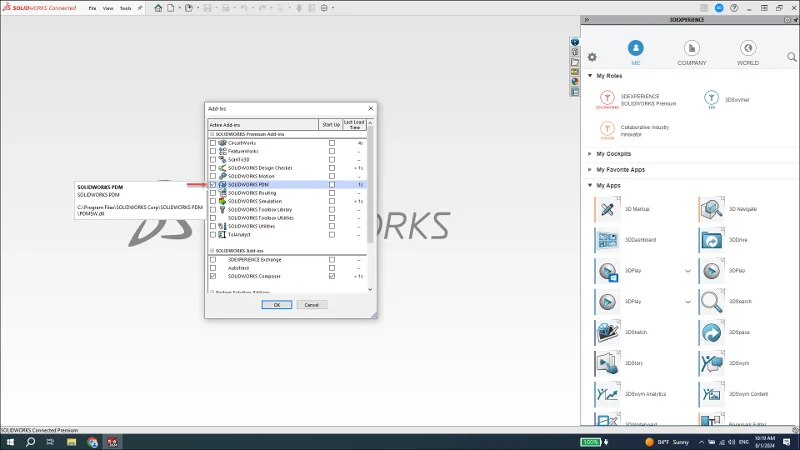Enable the SOLIDWORKS PDM add-in checkbox
This screenshot has width=800, height=450.
pos(212,185)
